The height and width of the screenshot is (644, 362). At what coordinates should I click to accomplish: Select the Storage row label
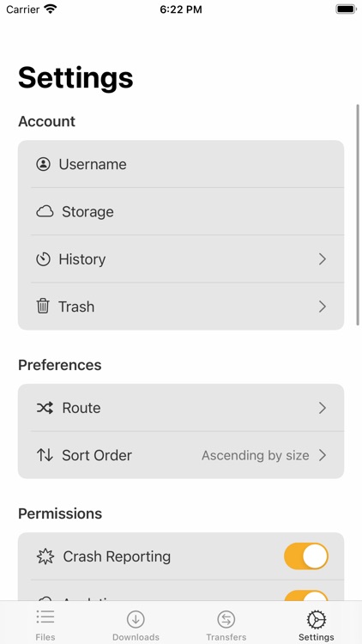[87, 212]
